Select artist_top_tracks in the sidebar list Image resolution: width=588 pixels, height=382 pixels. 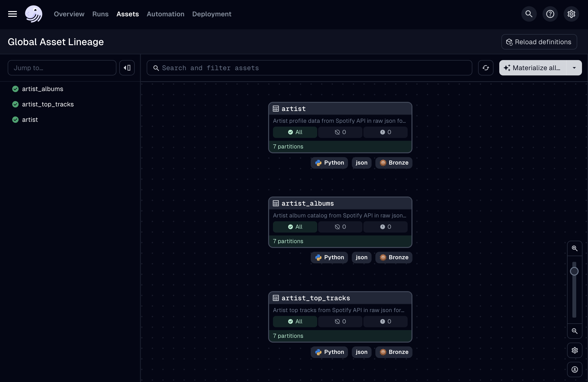click(48, 104)
